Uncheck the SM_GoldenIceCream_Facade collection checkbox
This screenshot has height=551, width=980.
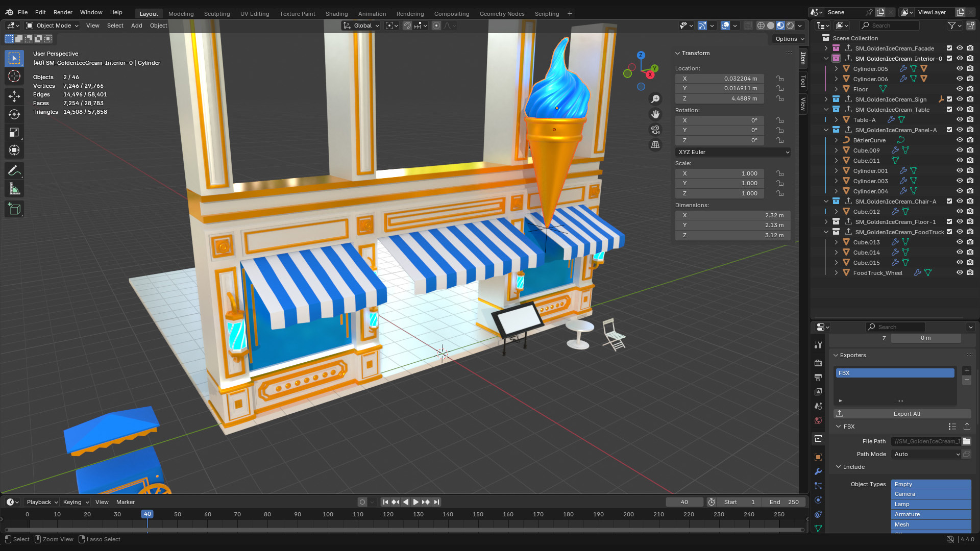pos(949,48)
